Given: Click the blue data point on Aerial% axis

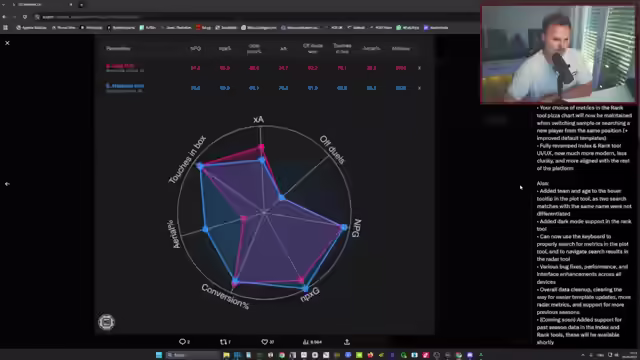Looking at the screenshot, I should 205,229.
